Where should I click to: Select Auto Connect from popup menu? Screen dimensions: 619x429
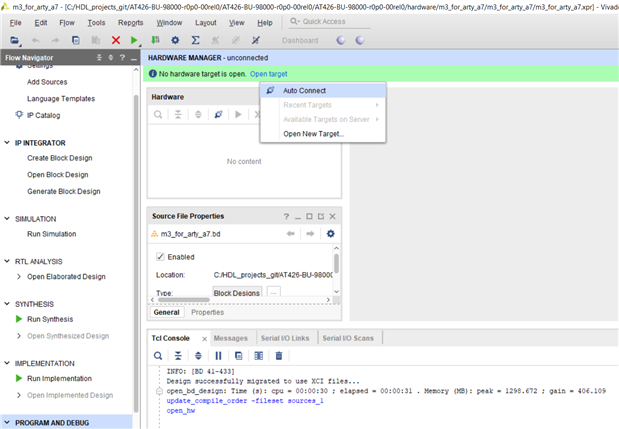tap(304, 90)
